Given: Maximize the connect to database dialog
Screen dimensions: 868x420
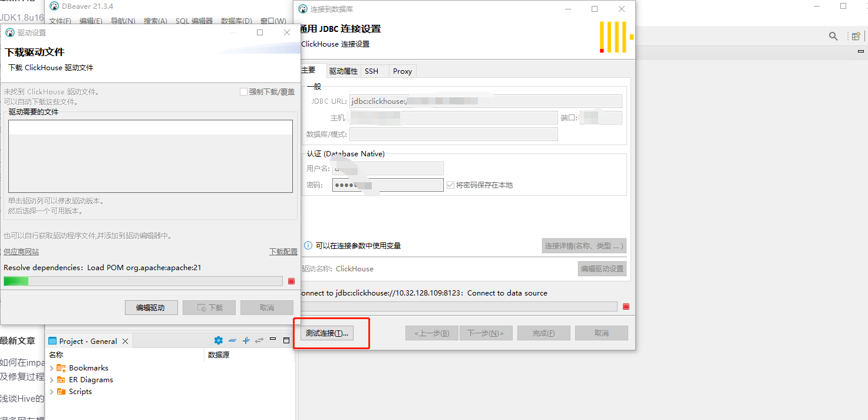Looking at the screenshot, I should [x=595, y=9].
